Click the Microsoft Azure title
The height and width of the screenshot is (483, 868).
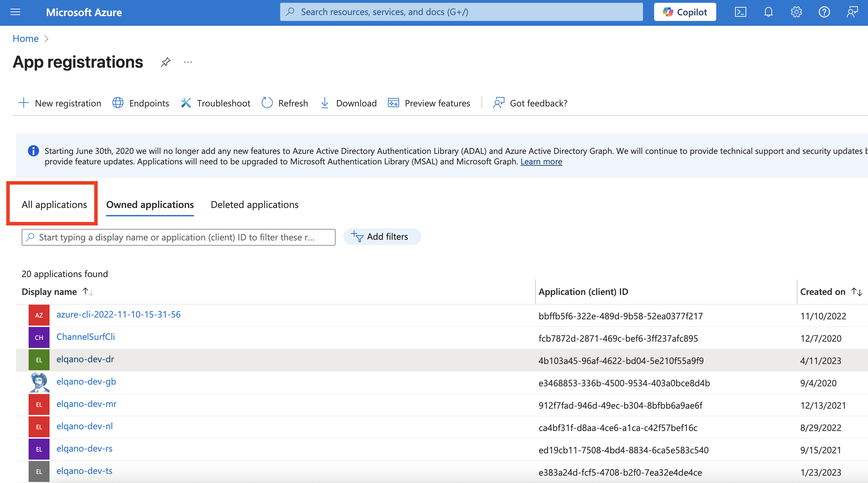click(x=84, y=12)
